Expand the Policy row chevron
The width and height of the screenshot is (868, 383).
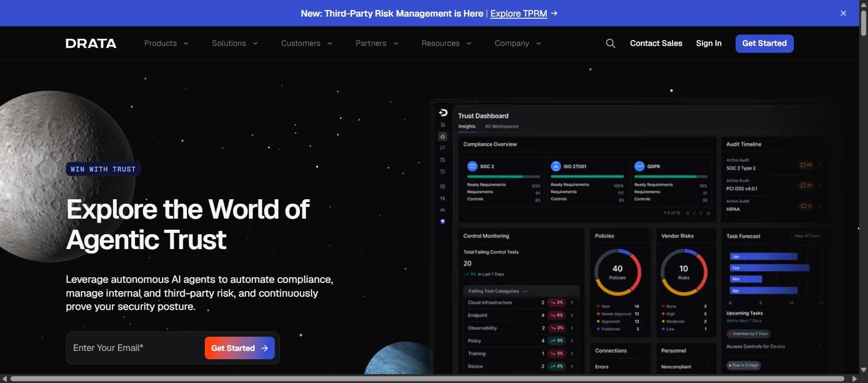tap(572, 341)
